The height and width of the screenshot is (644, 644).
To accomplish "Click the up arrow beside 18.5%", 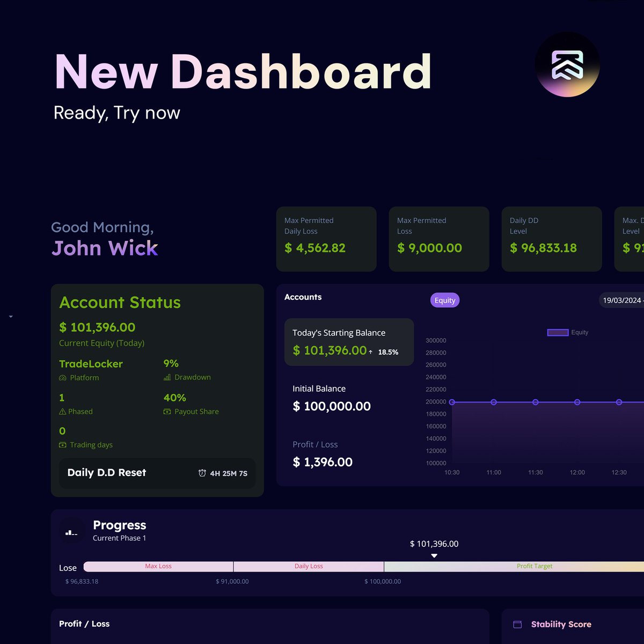I will [371, 352].
